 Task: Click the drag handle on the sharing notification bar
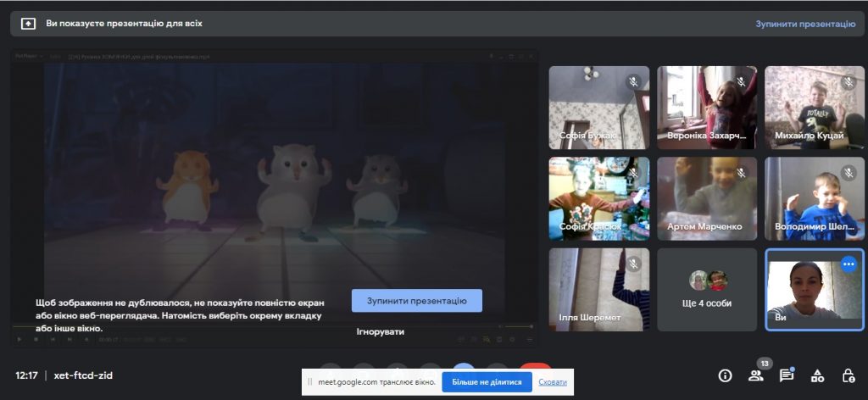(310, 381)
